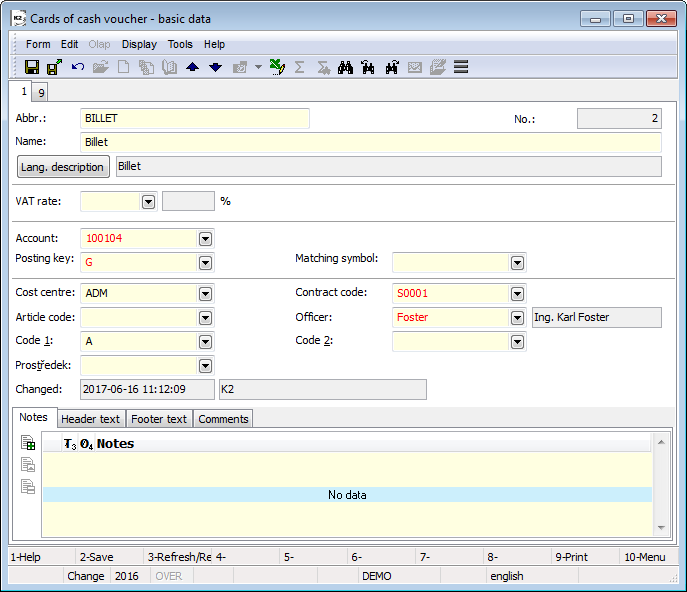The height and width of the screenshot is (592, 687).
Task: Go to previous record with up arrow
Action: coord(193,67)
